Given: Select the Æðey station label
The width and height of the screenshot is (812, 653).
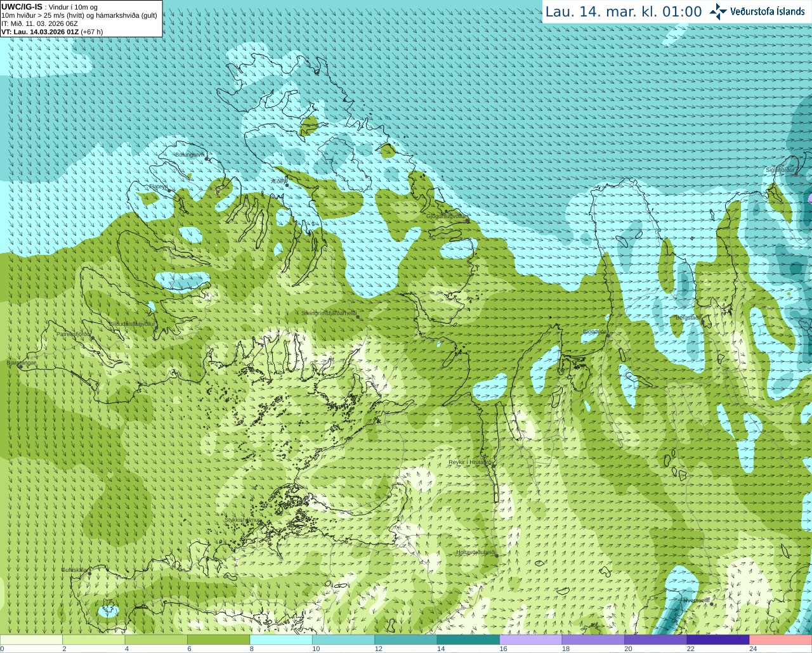Looking at the screenshot, I should pos(278,181).
